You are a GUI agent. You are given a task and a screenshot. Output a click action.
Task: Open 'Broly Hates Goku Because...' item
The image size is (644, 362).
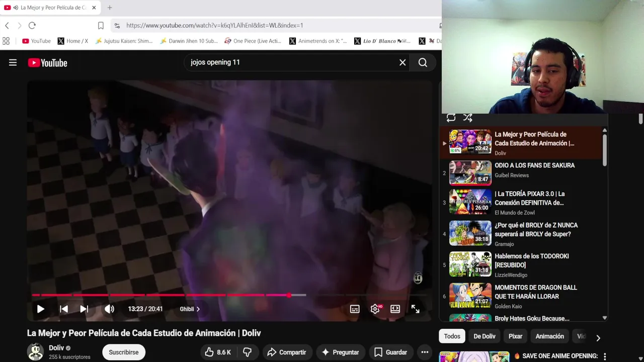pyautogui.click(x=532, y=318)
